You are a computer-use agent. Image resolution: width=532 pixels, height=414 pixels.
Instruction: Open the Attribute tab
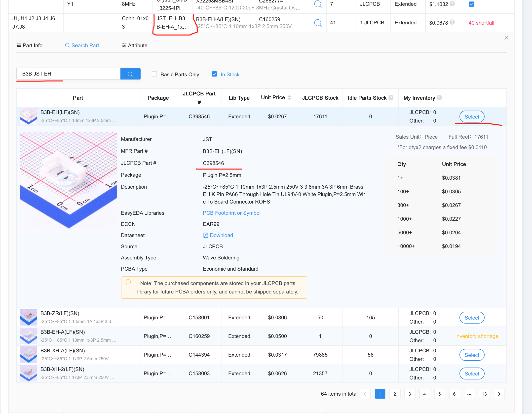134,45
